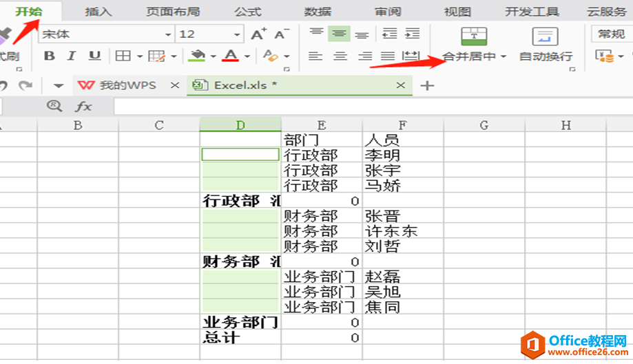Viewport: 633px width, 364px height.
Task: Align text right
Action: click(365, 56)
